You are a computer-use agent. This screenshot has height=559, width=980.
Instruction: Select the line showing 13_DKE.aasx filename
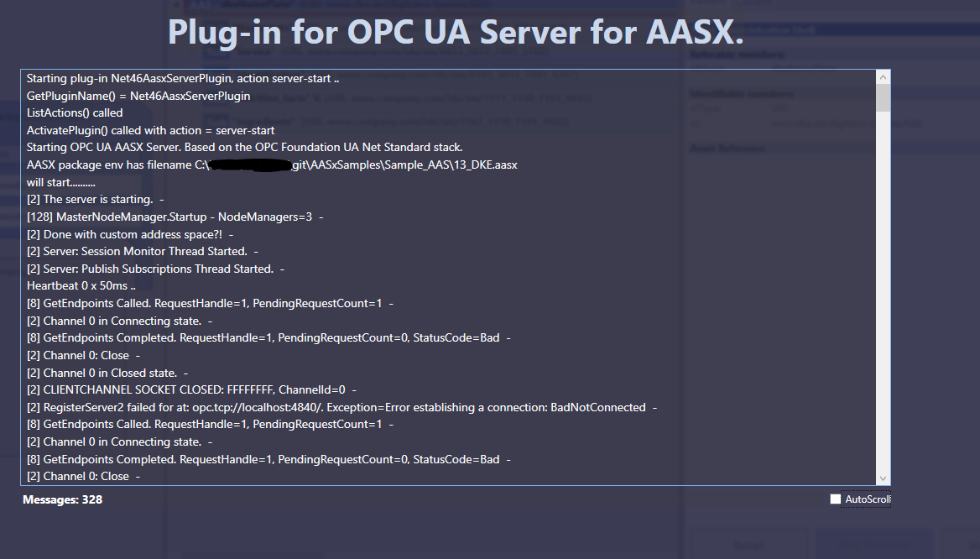tap(272, 165)
